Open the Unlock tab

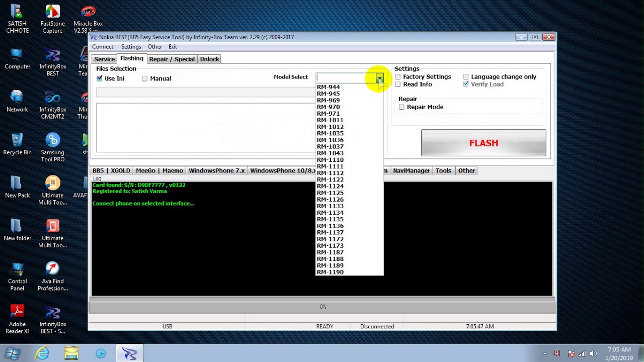tap(209, 59)
